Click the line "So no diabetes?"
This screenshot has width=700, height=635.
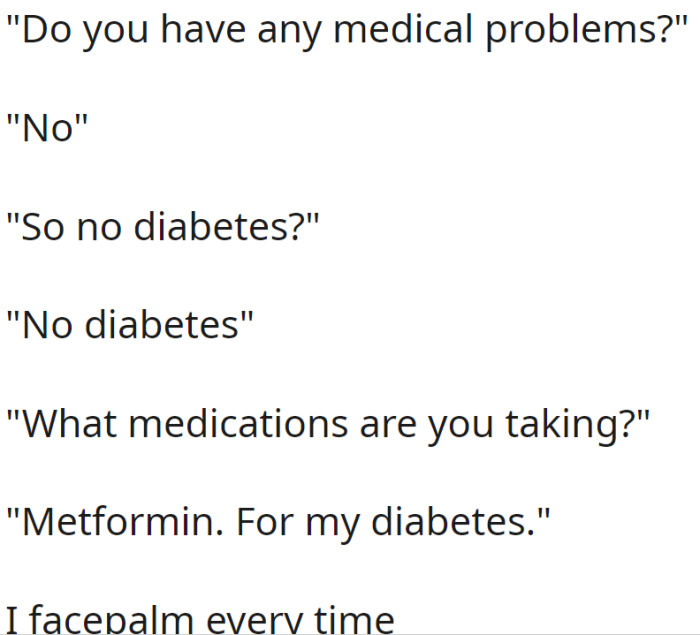pos(163,226)
